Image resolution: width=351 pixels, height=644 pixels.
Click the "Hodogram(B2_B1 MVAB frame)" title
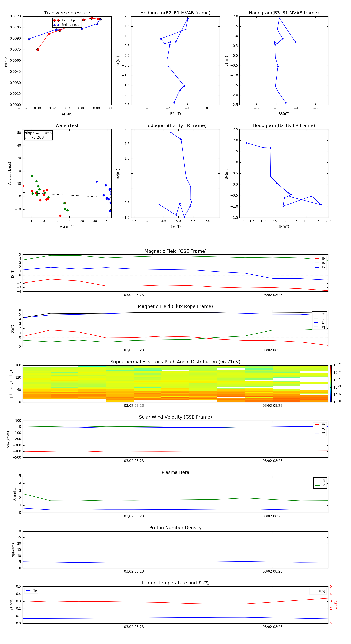coord(175,13)
